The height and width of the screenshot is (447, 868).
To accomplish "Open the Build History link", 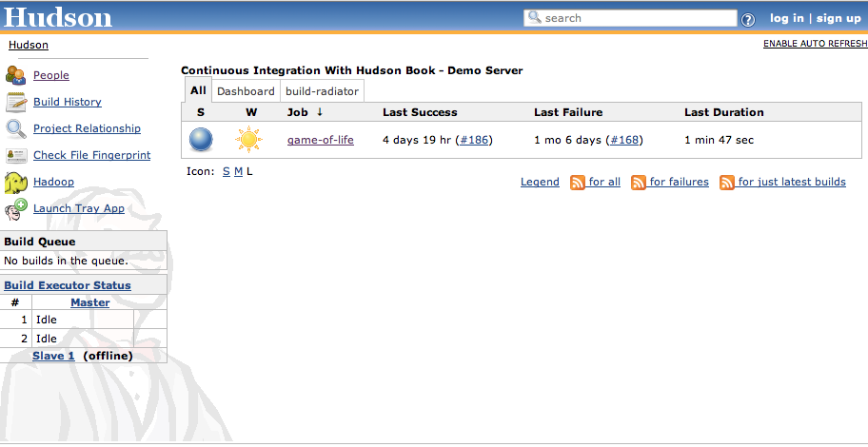I will pos(67,102).
